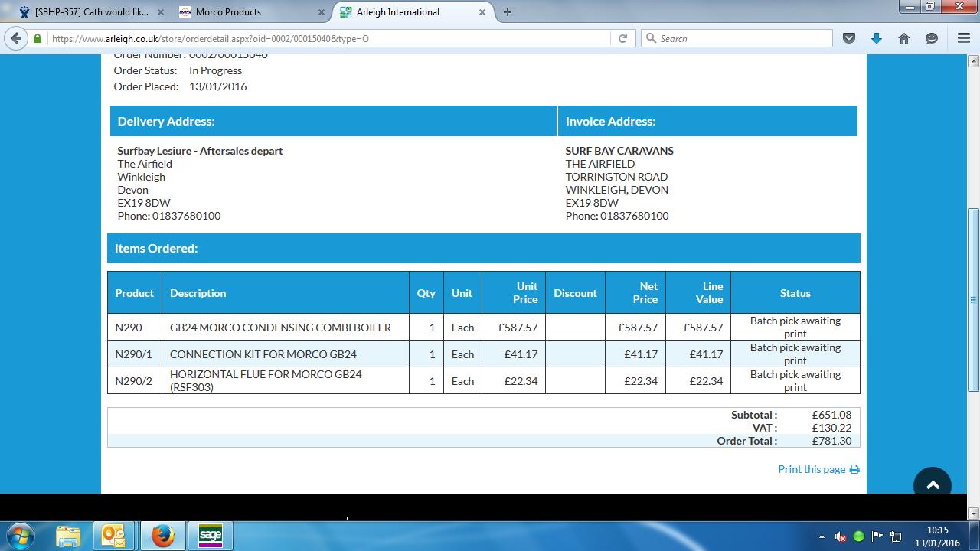The image size is (980, 551).
Task: Click the muted volume tray icon
Action: [x=840, y=536]
